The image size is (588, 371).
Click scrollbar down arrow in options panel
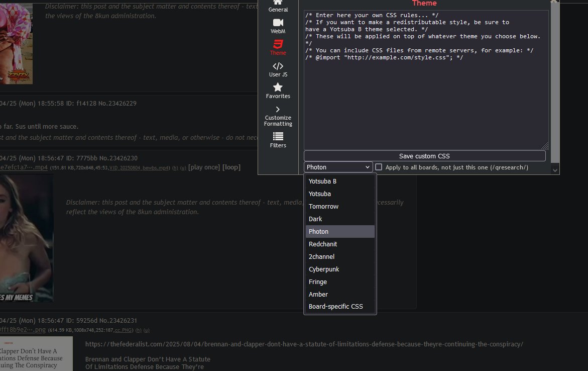tap(555, 170)
